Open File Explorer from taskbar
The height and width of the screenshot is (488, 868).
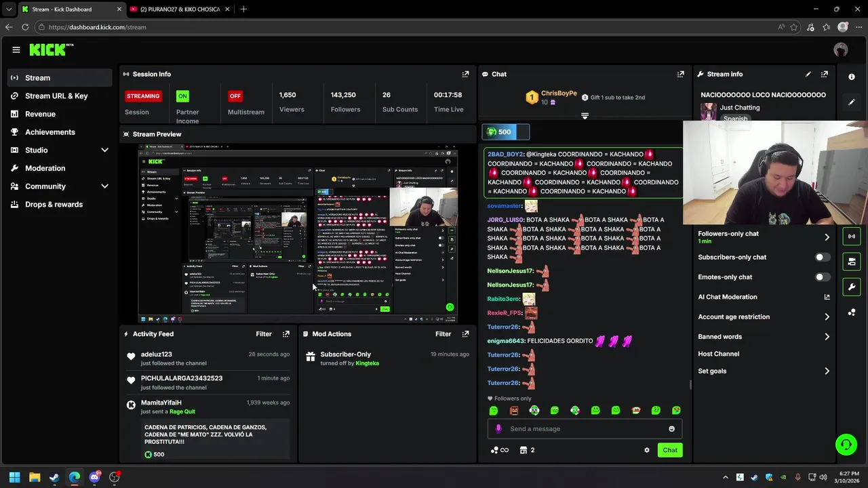click(35, 477)
